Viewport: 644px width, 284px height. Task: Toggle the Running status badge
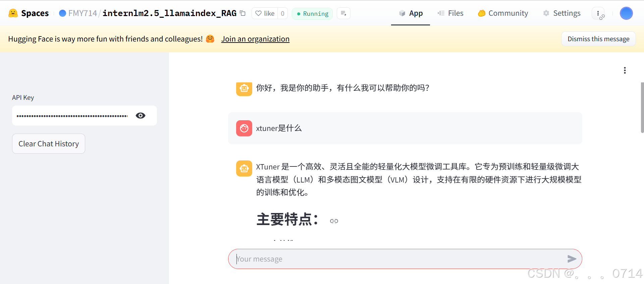pyautogui.click(x=312, y=13)
